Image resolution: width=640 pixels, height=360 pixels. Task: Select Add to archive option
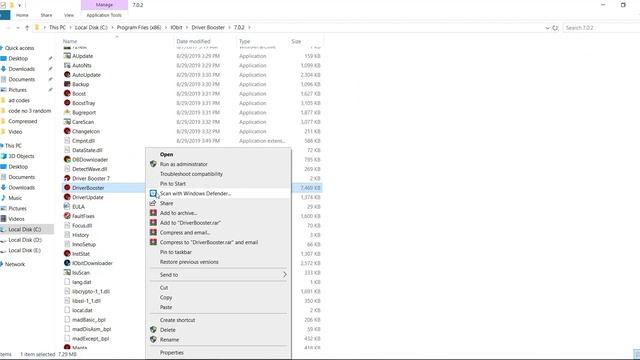pos(178,213)
